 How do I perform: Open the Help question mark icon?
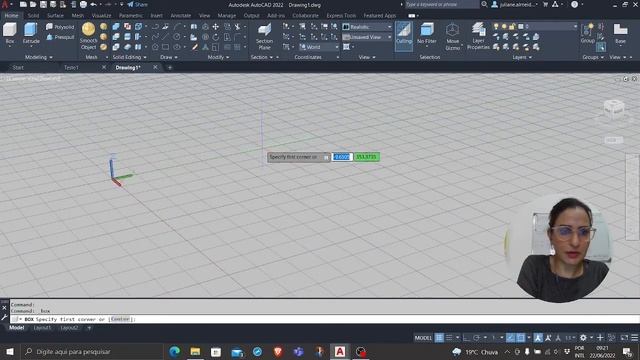[574, 4]
